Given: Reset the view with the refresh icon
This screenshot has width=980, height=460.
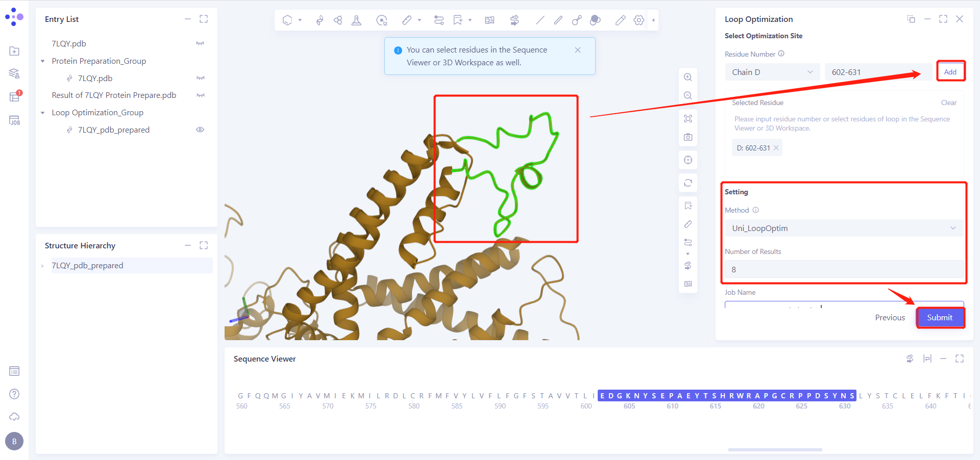Looking at the screenshot, I should point(688,183).
